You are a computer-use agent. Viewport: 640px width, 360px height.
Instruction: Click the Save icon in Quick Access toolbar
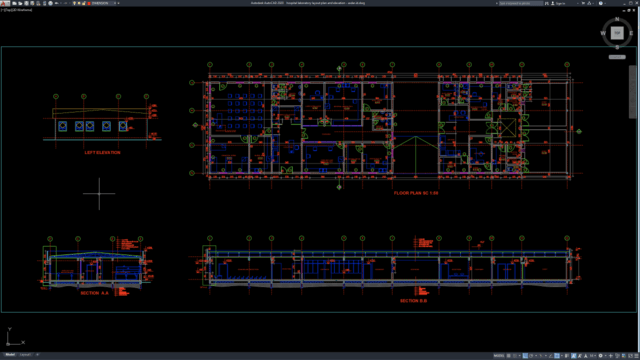coord(27,3)
